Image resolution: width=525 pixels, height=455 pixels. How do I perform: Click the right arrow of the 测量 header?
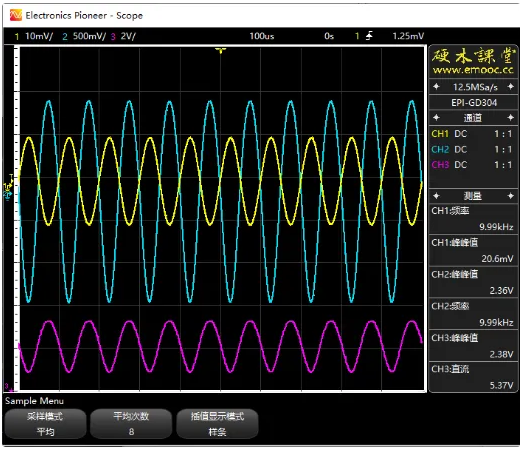511,196
